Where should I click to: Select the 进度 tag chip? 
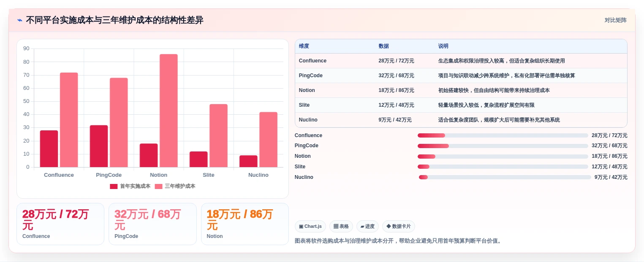pyautogui.click(x=367, y=226)
